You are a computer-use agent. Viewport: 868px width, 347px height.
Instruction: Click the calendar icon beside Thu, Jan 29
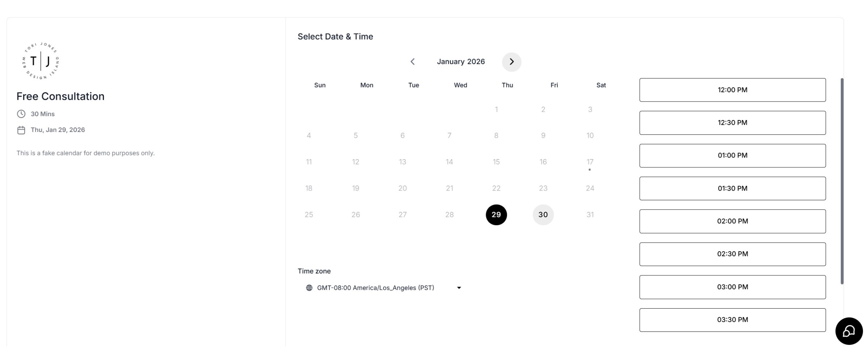21,130
